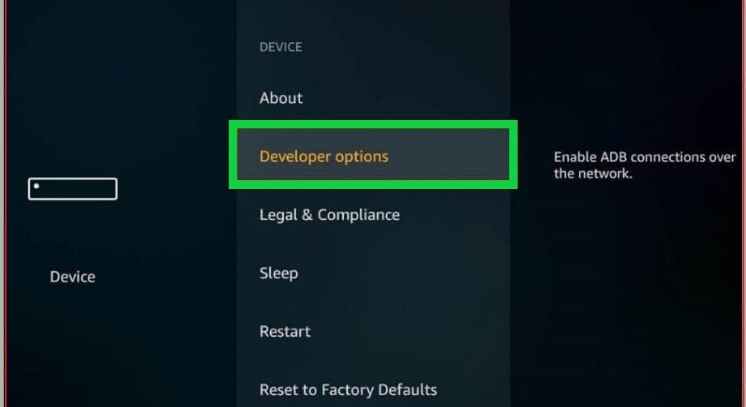View device information under About

tap(281, 98)
